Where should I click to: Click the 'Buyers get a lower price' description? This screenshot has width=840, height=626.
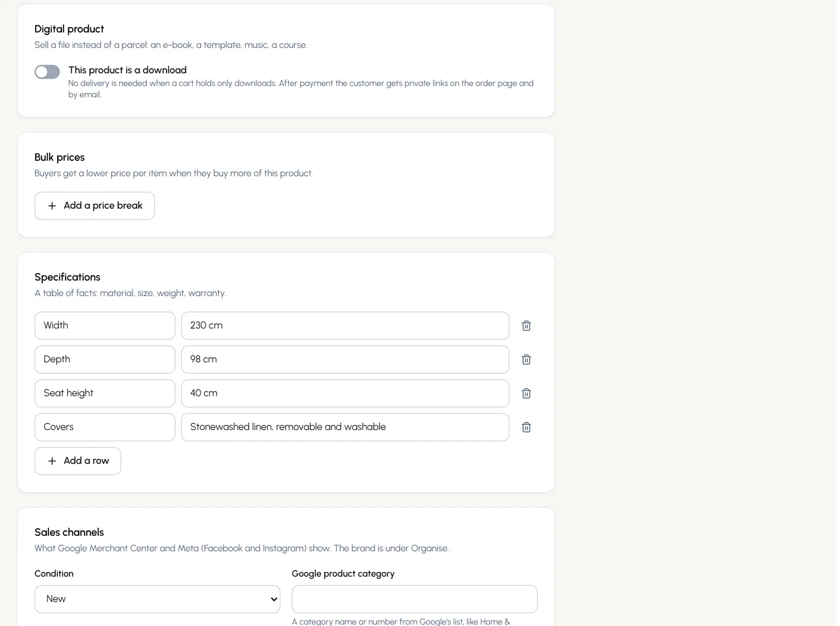[x=174, y=173]
